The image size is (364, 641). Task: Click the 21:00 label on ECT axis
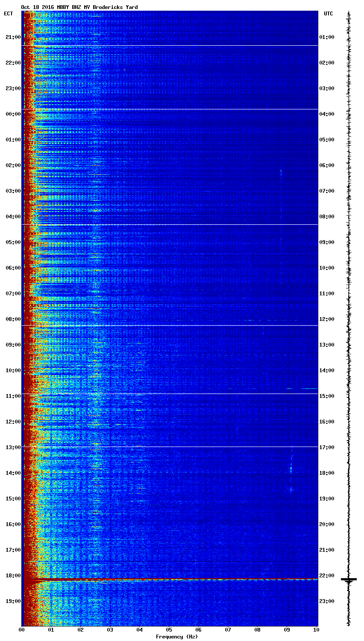click(x=13, y=37)
